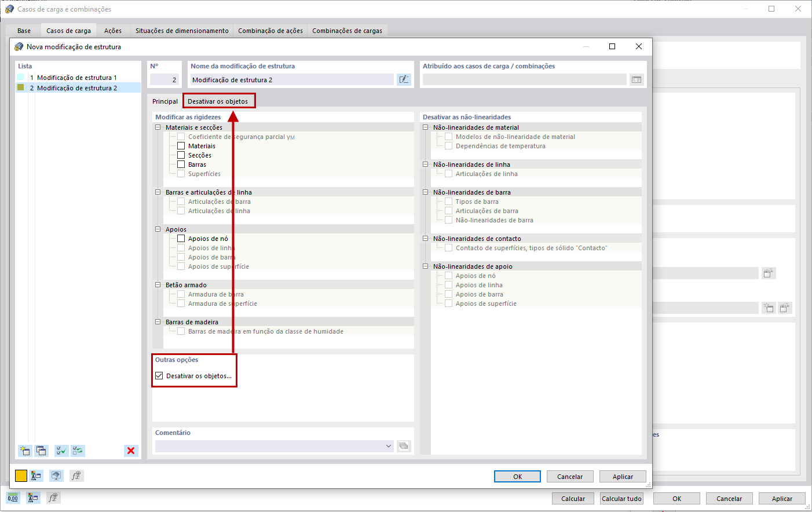
Task: Create a new structure modification in the list
Action: click(24, 451)
